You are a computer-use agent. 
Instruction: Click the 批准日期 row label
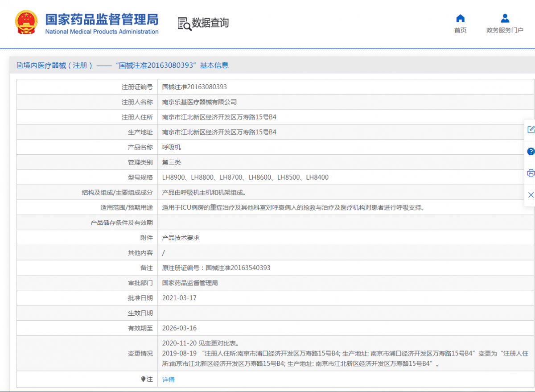[140, 298]
